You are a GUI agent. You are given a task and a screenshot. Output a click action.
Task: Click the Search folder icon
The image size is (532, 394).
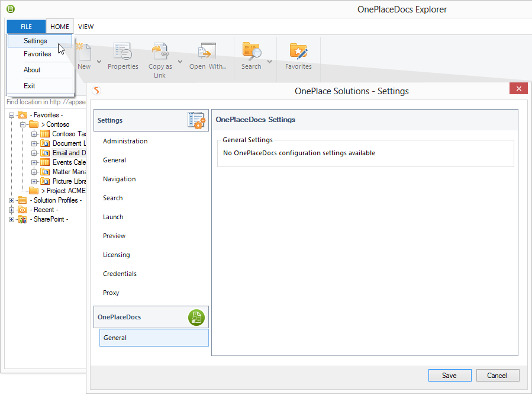pyautogui.click(x=252, y=52)
